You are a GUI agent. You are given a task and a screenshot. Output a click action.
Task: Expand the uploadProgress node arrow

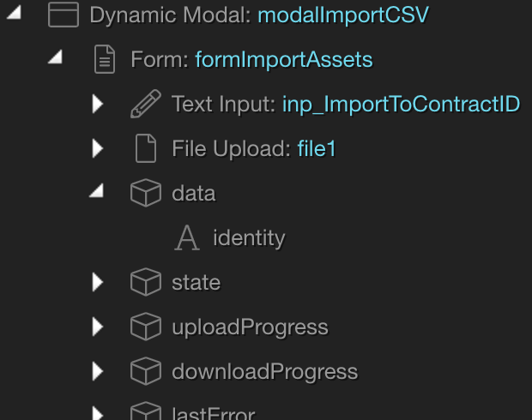point(98,327)
